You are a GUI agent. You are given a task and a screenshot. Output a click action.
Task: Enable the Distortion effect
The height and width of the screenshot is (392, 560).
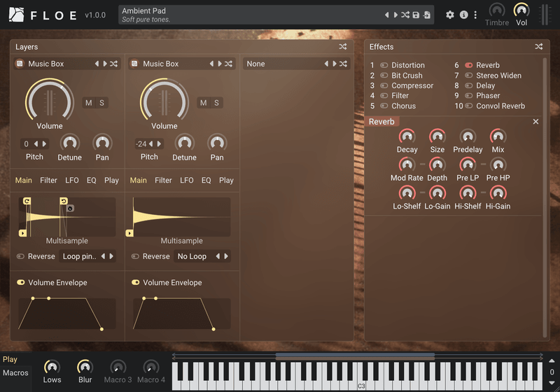point(384,65)
